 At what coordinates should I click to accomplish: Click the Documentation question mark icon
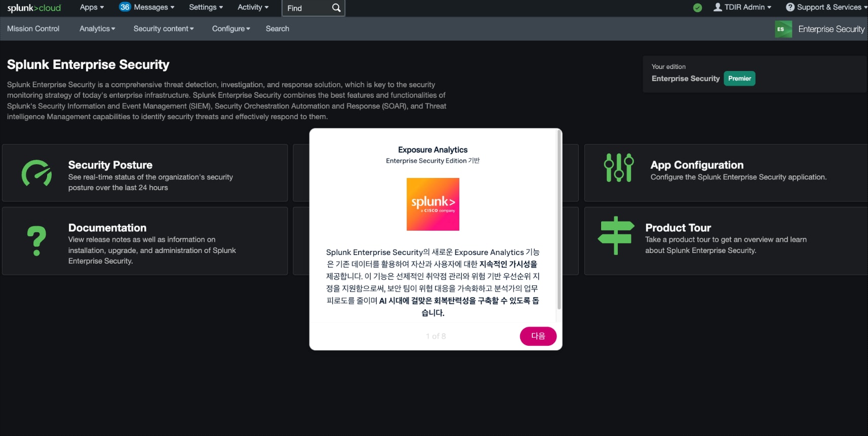pos(36,241)
